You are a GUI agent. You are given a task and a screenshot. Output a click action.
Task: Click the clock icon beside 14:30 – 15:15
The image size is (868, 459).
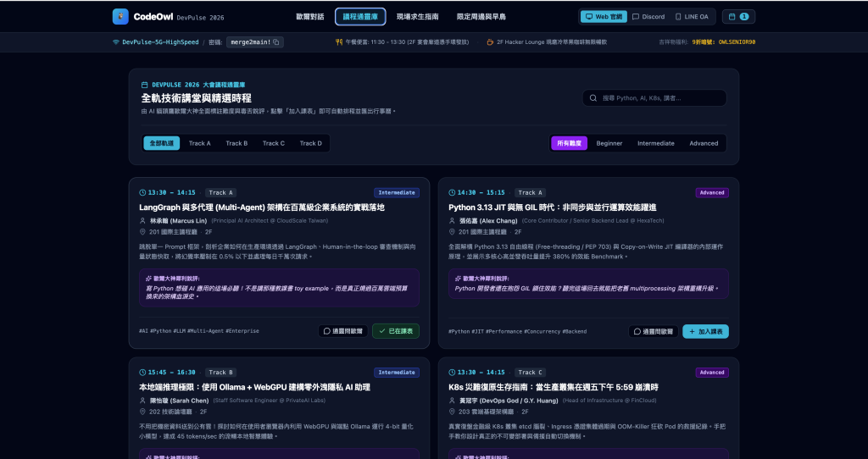(453, 192)
